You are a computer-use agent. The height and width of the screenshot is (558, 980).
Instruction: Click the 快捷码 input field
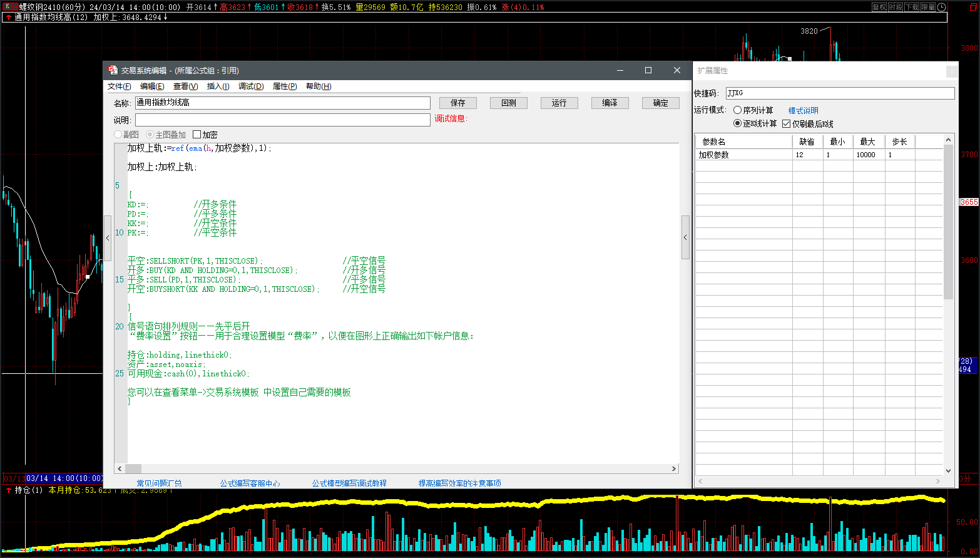click(x=840, y=93)
